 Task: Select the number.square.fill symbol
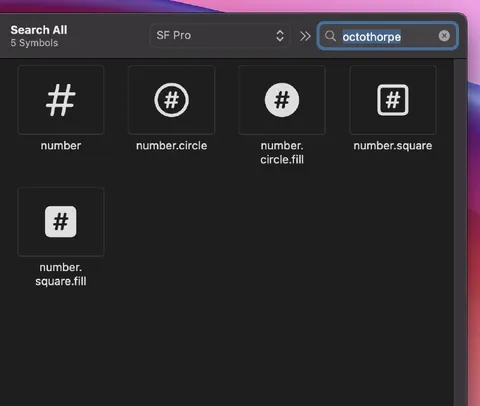[x=61, y=221]
